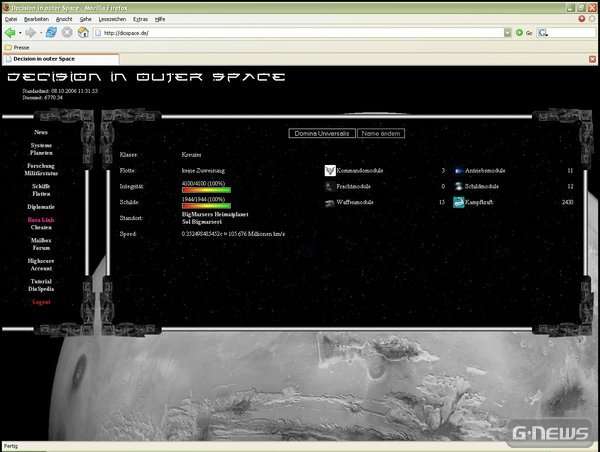Click the Schildmodule icon
Screen dimensions: 600x452
tap(458, 186)
